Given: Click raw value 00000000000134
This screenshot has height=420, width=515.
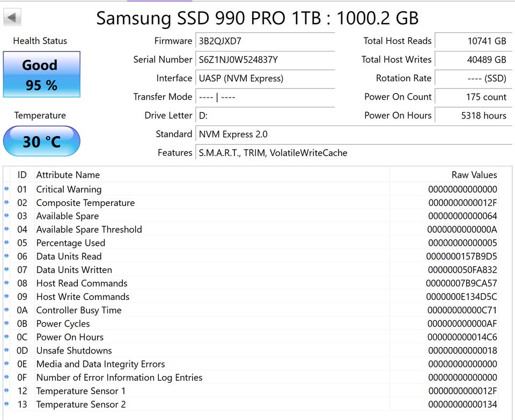Looking at the screenshot, I should point(462,404).
